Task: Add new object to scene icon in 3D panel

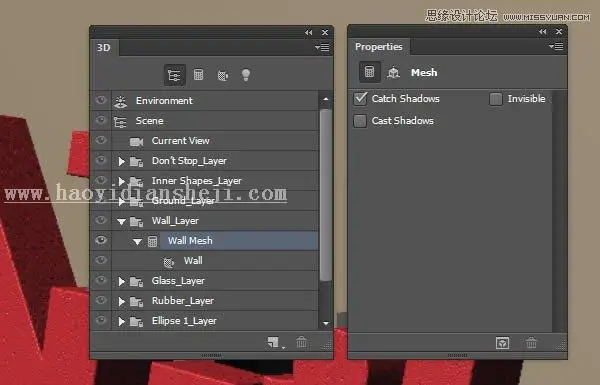Action: 273,342
